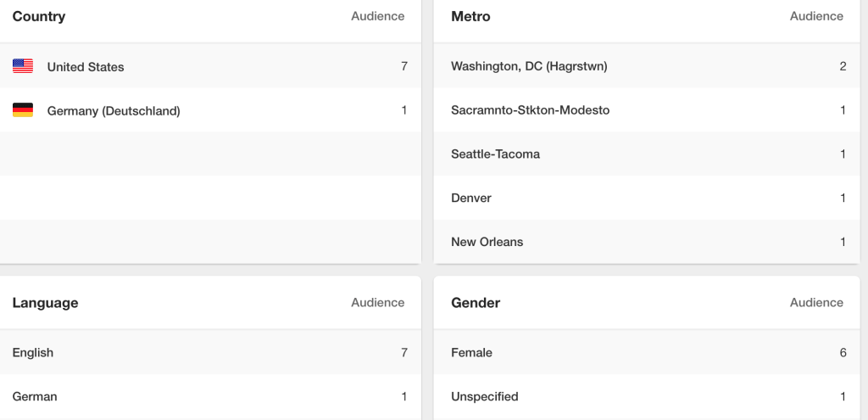Select the Denver metro row
The image size is (868, 420).
click(x=647, y=198)
